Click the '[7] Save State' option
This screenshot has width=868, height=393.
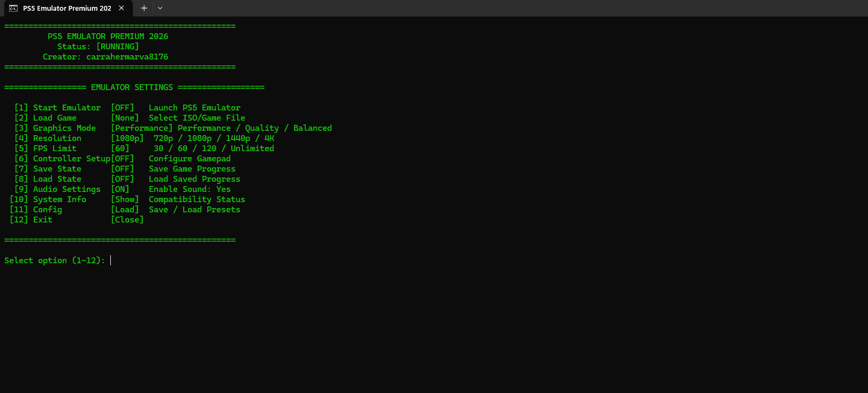coord(48,169)
